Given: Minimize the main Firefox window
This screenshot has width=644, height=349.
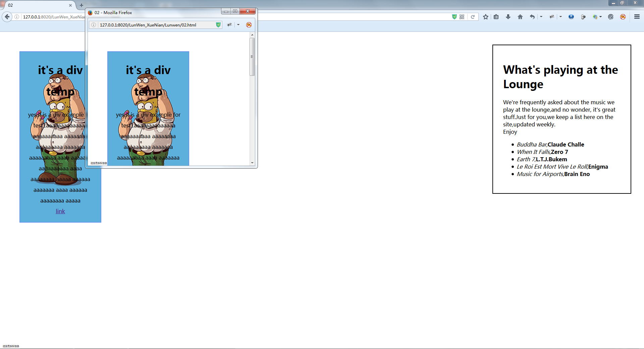Looking at the screenshot, I should [613, 3].
